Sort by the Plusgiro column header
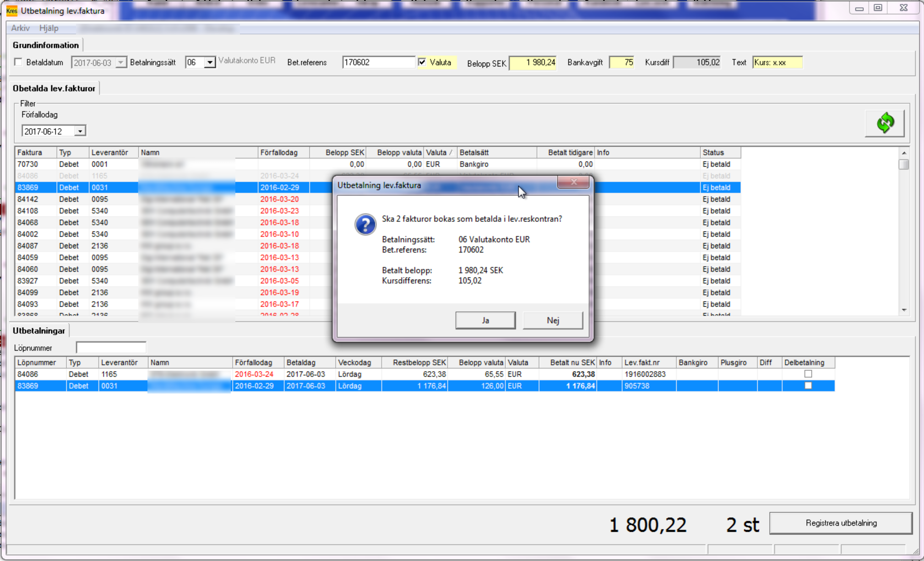Viewport: 924px width, 561px height. pos(737,362)
